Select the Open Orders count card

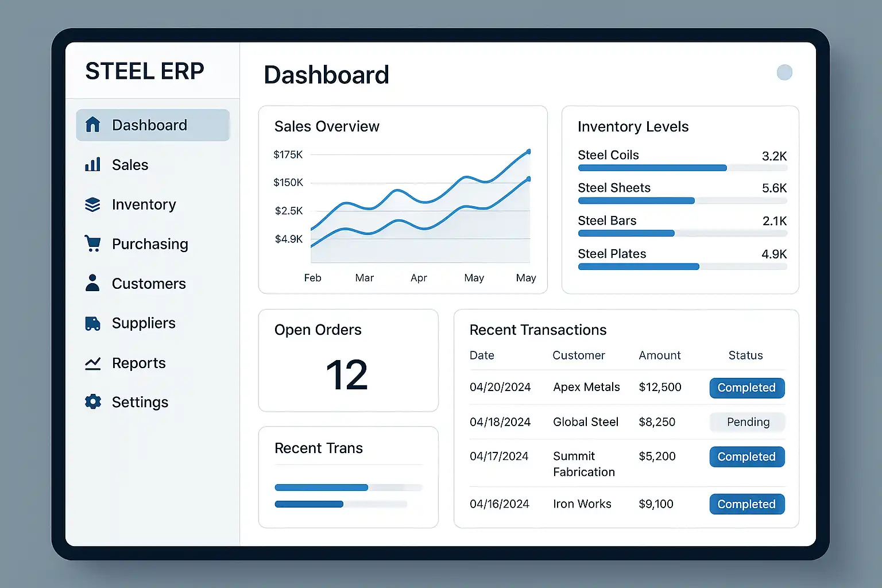[x=348, y=361]
